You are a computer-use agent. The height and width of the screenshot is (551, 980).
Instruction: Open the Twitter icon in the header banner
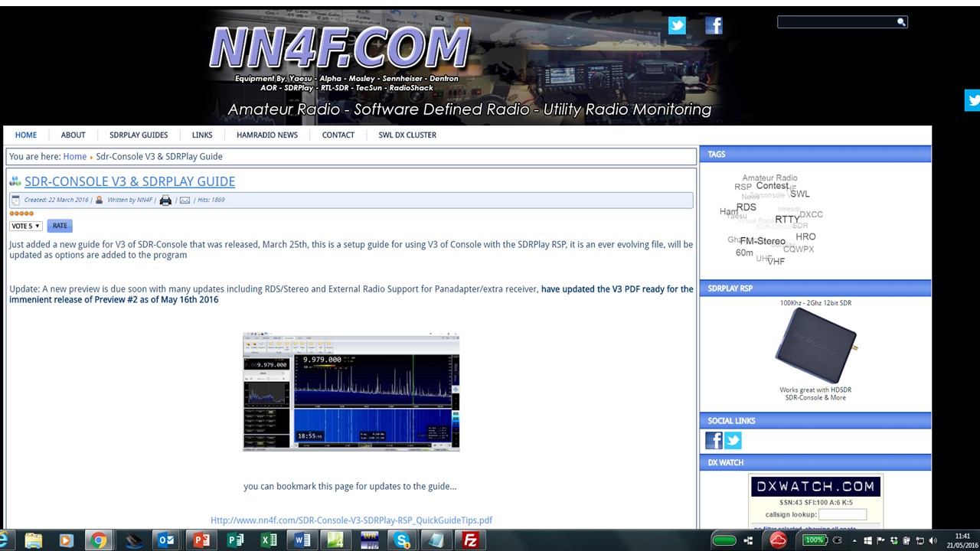click(x=677, y=25)
